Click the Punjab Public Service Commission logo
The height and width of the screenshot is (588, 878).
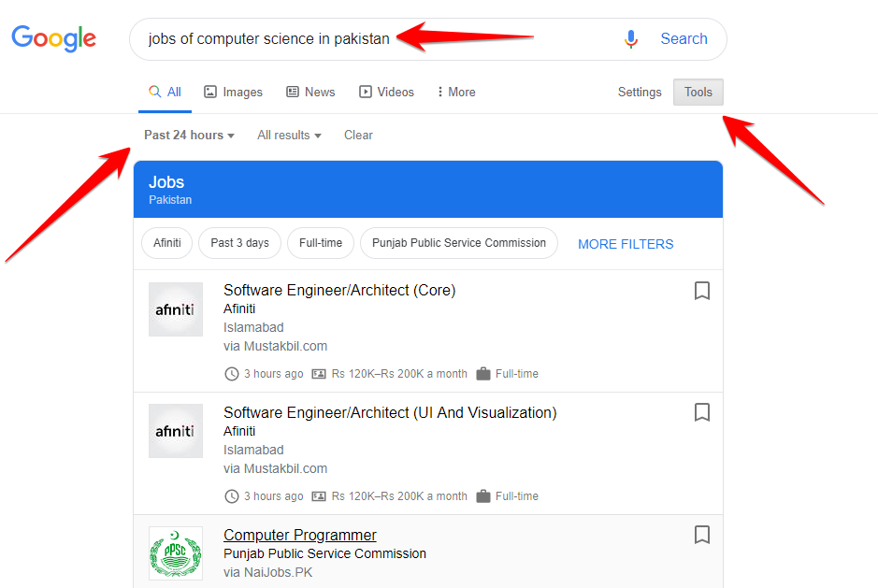point(175,553)
